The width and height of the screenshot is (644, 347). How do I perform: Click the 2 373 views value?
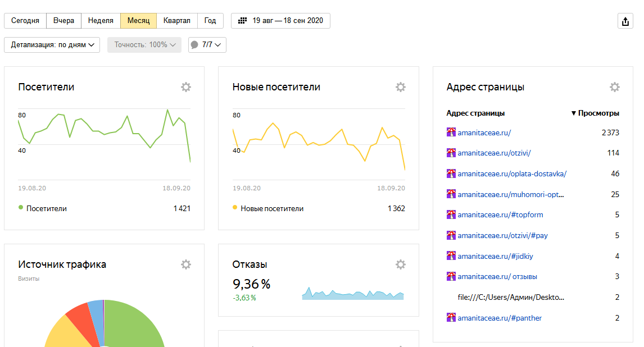610,133
